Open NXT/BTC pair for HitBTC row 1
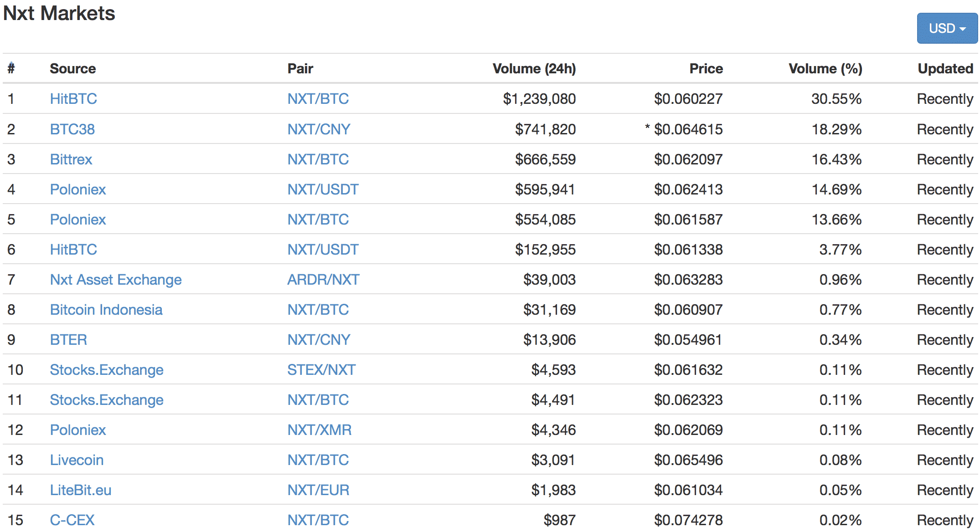 (318, 99)
